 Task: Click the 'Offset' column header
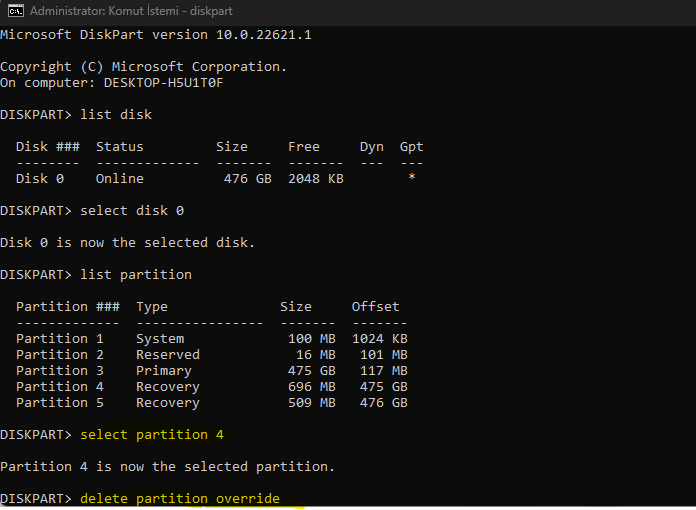375,306
